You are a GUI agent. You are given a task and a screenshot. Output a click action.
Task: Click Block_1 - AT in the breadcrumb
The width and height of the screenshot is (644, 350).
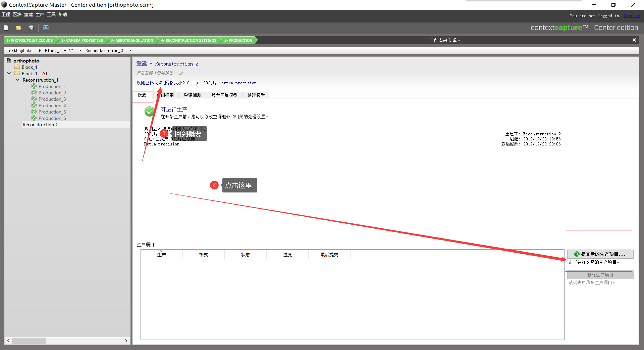click(59, 51)
